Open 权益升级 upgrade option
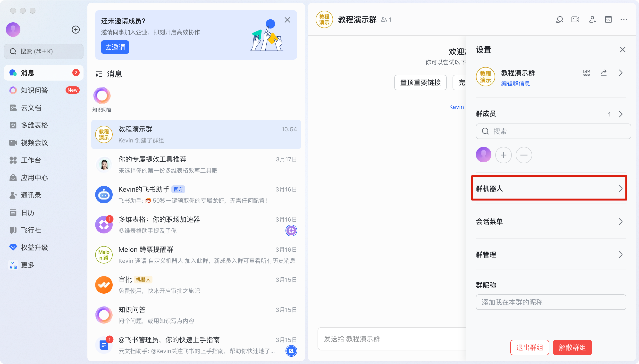Viewport: 639px width, 364px height. [x=43, y=248]
